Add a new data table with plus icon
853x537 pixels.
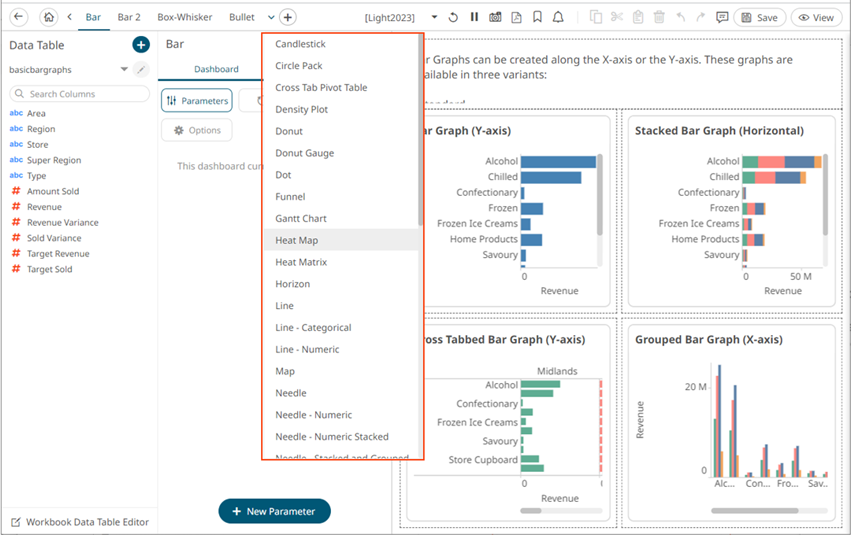coord(141,45)
